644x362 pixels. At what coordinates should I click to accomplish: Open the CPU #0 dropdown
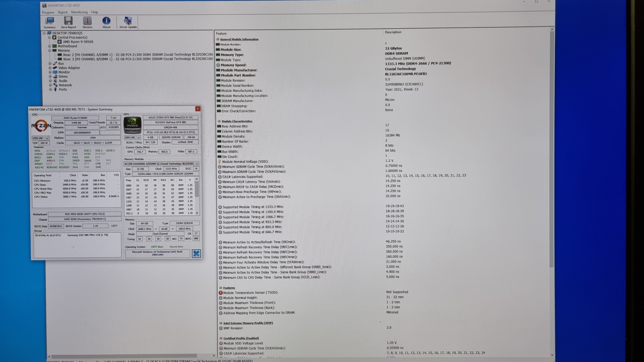[x=40, y=138]
